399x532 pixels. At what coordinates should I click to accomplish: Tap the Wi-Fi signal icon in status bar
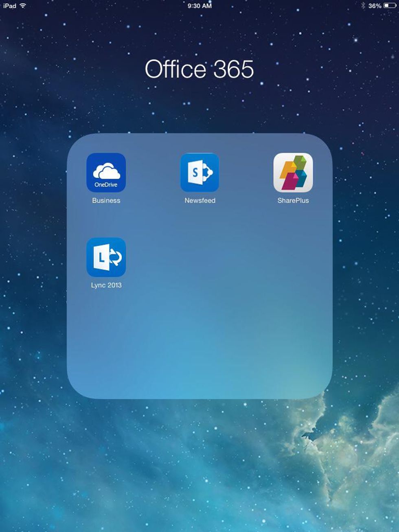[23, 6]
